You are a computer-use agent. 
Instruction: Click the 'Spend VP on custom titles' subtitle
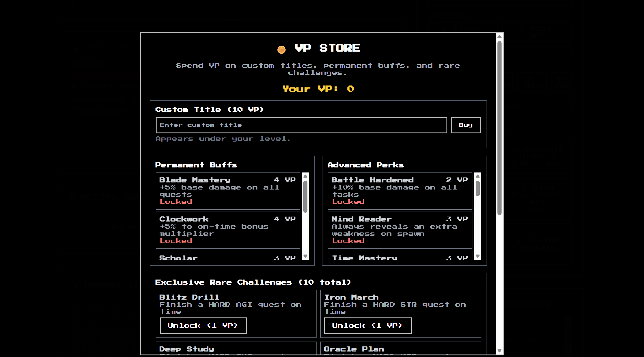pyautogui.click(x=318, y=69)
